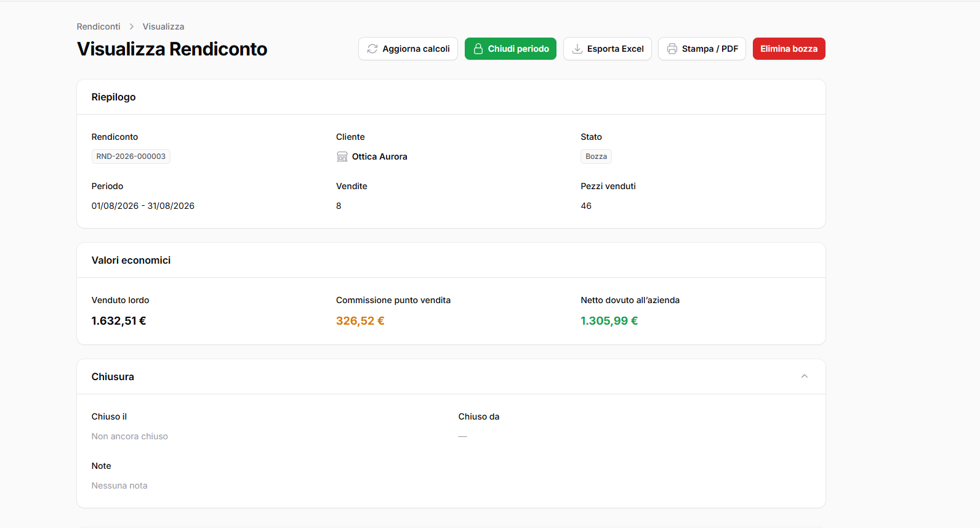Click the commission amount 326,52 €
The height and width of the screenshot is (528, 980).
360,321
